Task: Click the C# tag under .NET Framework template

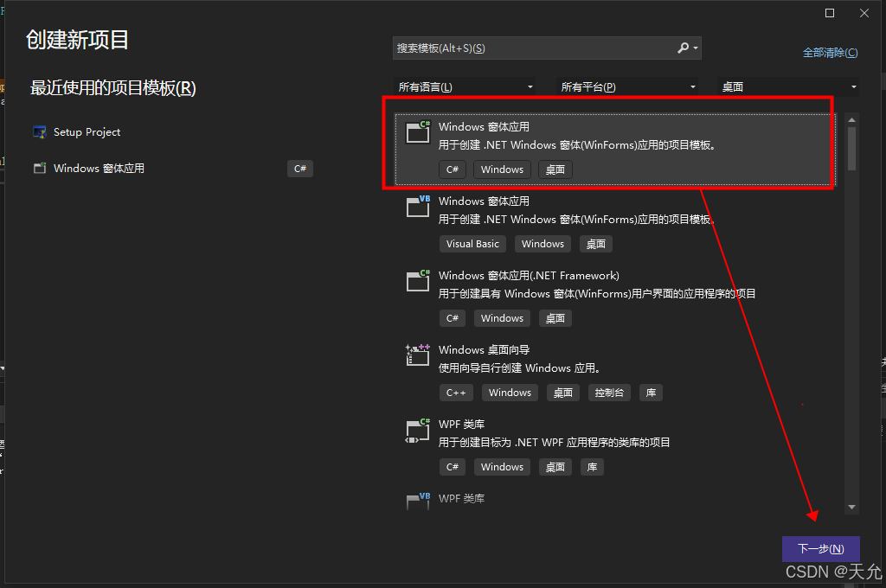Action: click(453, 318)
